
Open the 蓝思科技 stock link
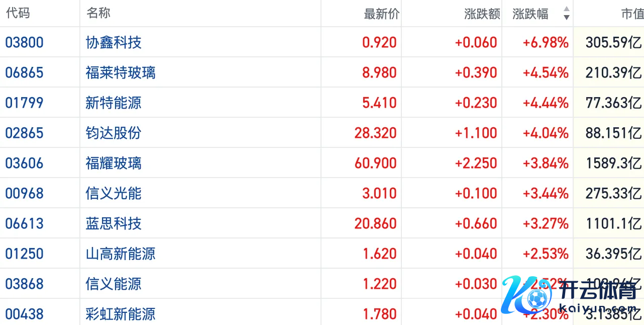coord(114,223)
